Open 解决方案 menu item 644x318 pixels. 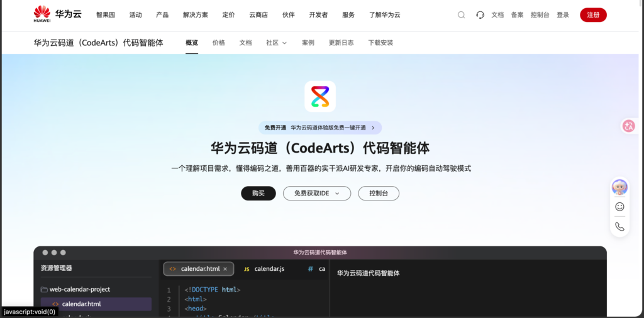[x=196, y=15]
